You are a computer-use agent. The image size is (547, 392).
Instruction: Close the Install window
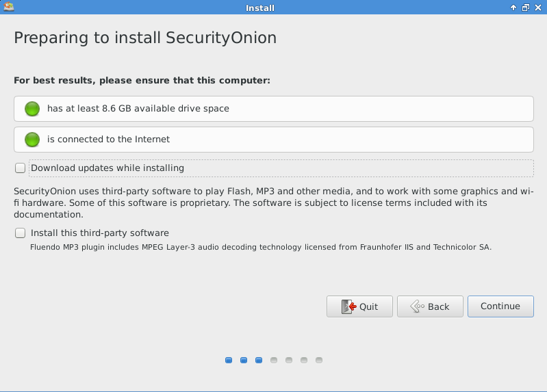(x=537, y=8)
